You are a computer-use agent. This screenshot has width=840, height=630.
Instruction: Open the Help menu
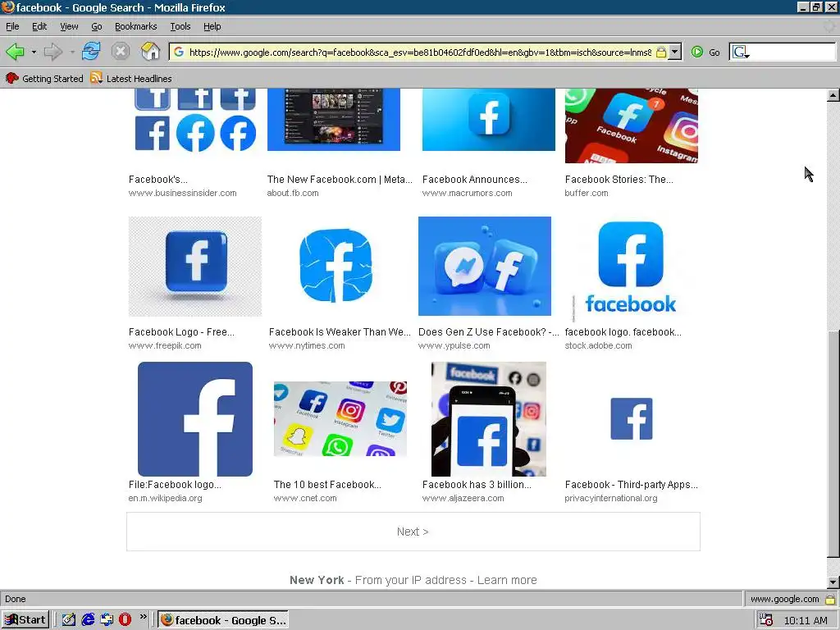click(212, 26)
